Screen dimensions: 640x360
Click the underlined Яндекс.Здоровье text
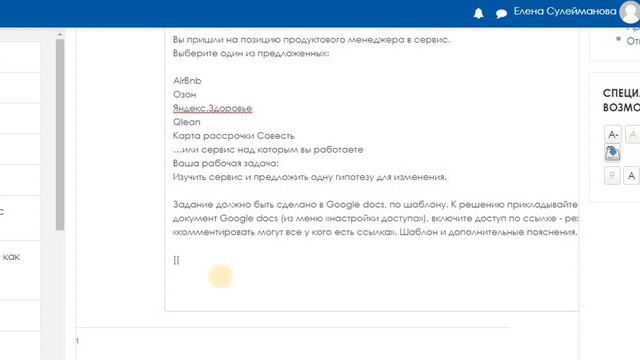[212, 109]
